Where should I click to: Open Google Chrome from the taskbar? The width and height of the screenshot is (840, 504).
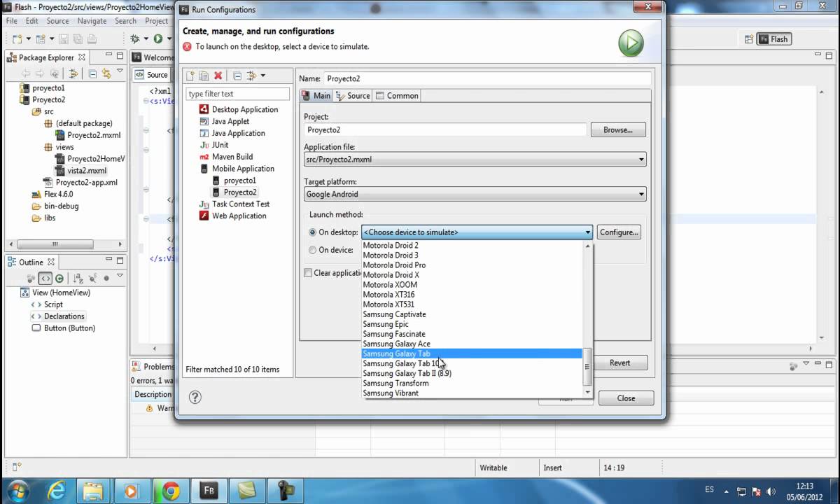pyautogui.click(x=171, y=490)
